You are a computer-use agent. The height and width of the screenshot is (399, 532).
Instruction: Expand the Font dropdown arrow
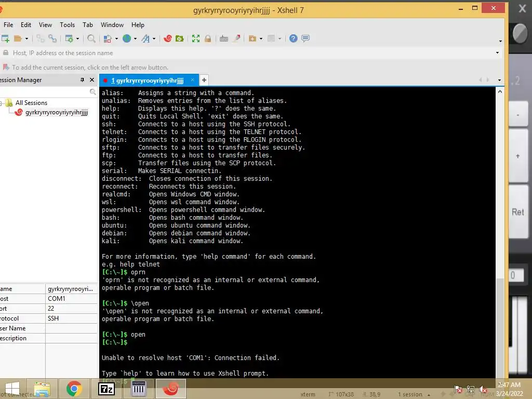[x=154, y=38]
